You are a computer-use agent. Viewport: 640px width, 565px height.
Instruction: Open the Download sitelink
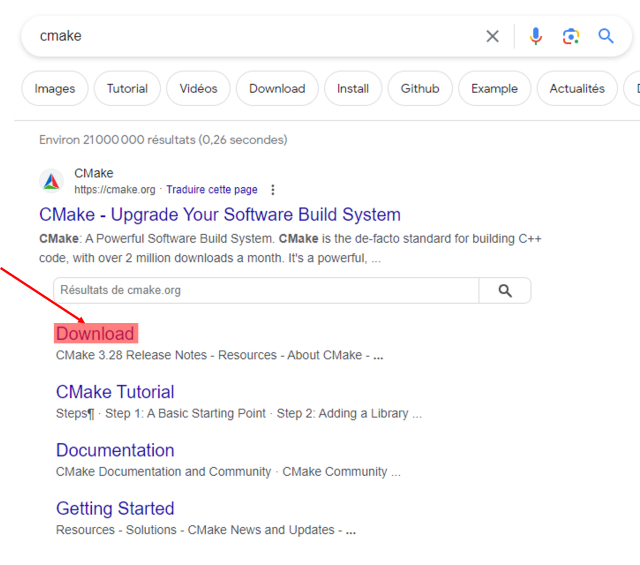click(x=95, y=334)
